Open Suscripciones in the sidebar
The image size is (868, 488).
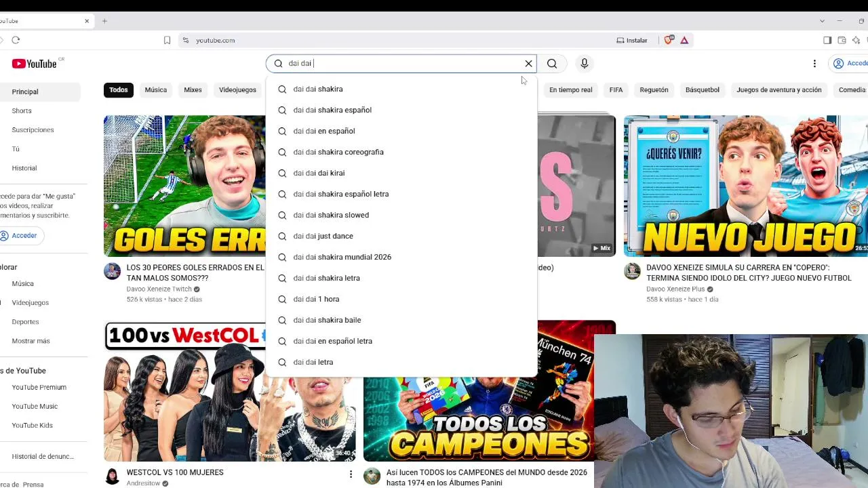coord(40,129)
